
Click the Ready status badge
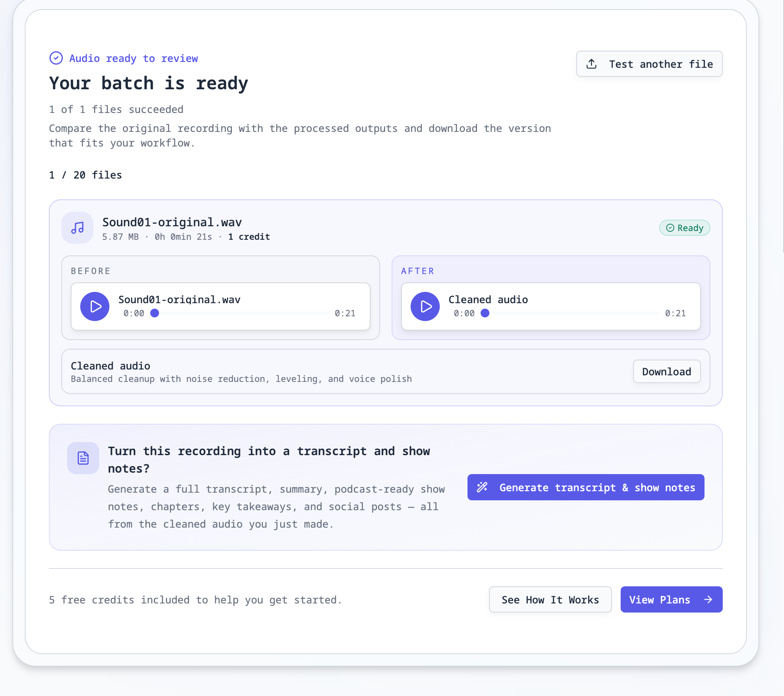(x=685, y=228)
